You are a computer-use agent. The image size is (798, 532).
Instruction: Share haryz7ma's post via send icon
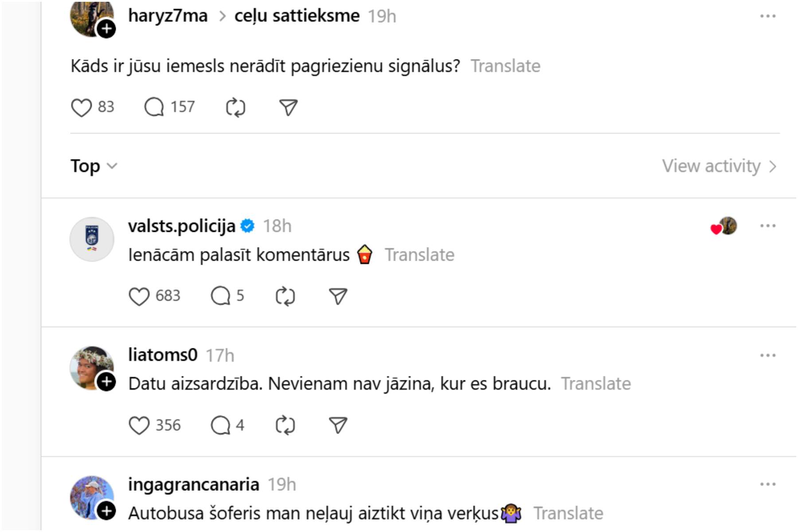(288, 107)
